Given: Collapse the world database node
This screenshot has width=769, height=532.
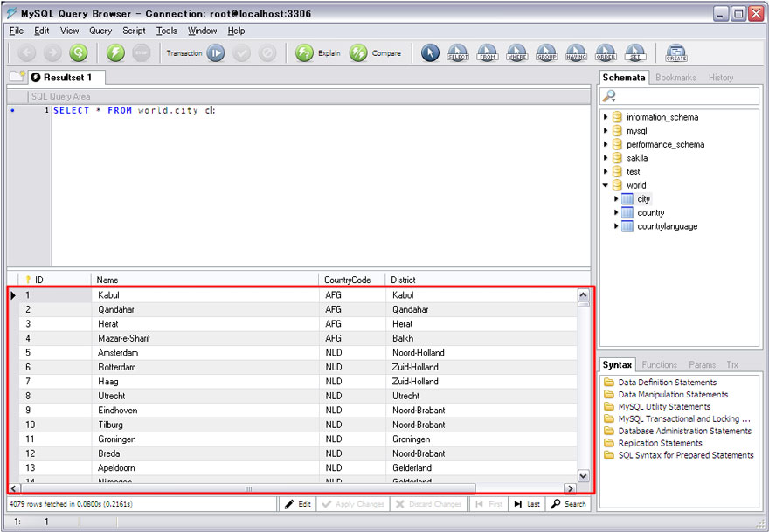Looking at the screenshot, I should pyautogui.click(x=606, y=185).
